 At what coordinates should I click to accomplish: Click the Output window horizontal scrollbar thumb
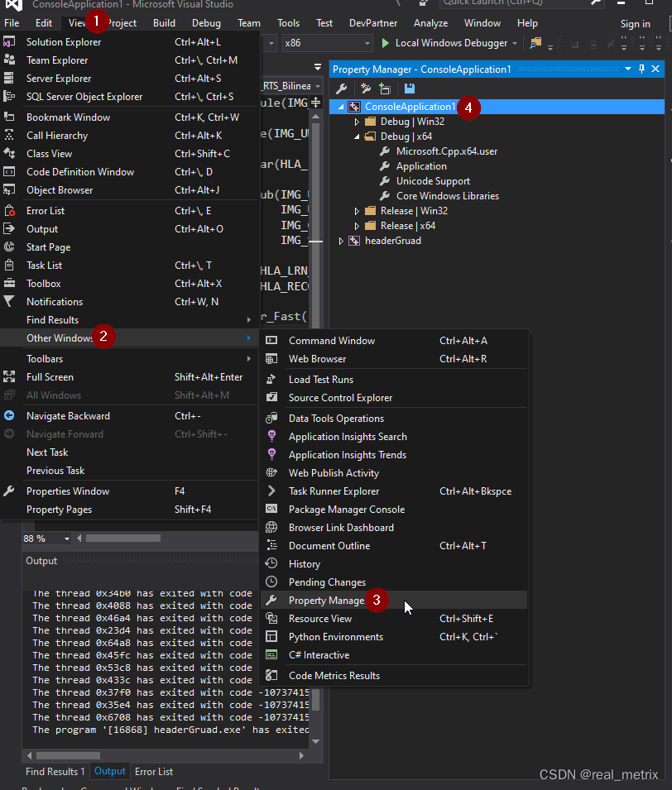[68, 755]
